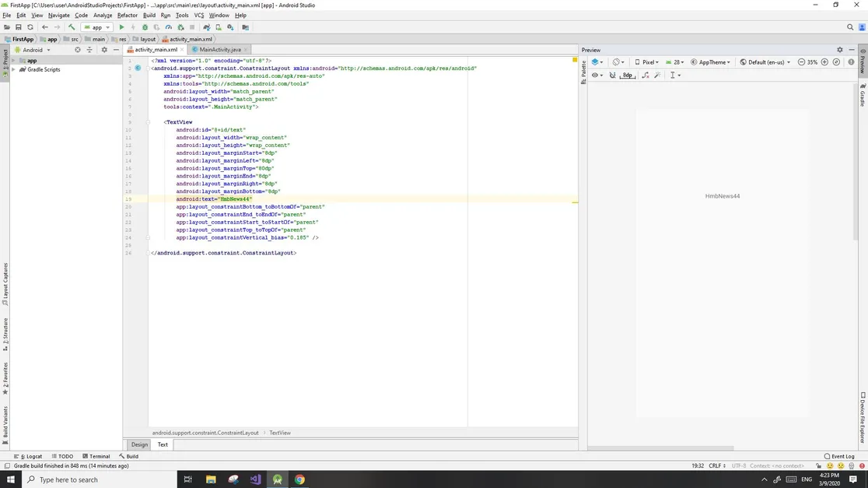Screen dimensions: 868x488
Task: Open the Logcat tool window
Action: tap(28, 456)
